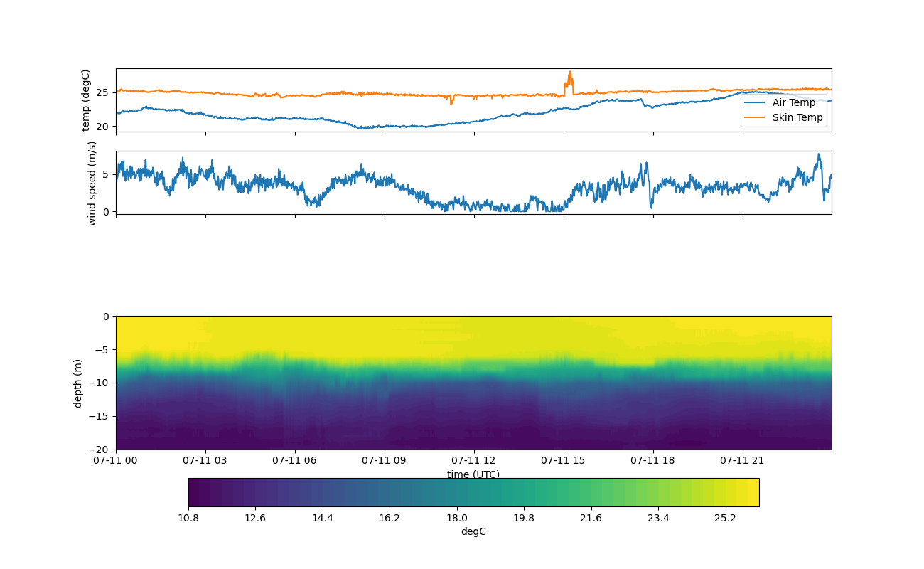Screen dimensions: 924x569
Task: Click the degC colorbar label
Action: [x=473, y=531]
